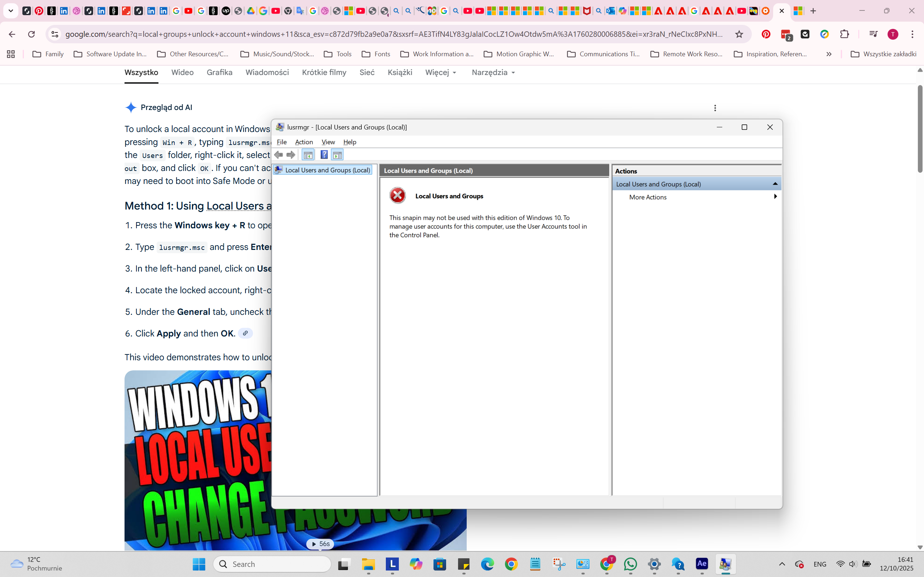924x577 pixels.
Task: Expand More Actions submenu arrow
Action: (x=775, y=197)
